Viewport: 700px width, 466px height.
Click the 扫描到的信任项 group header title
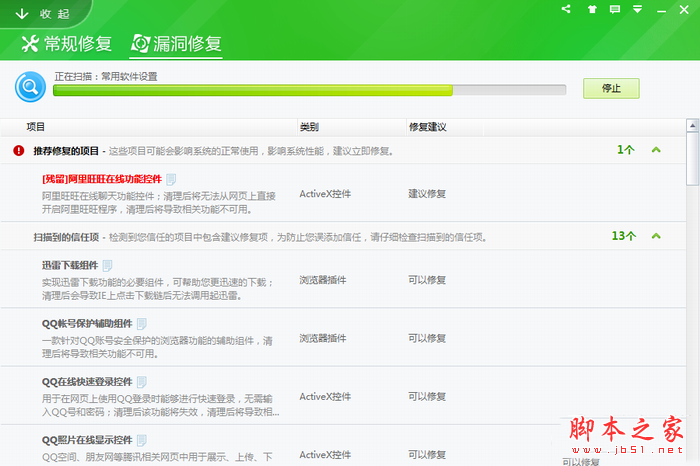pyautogui.click(x=66, y=237)
